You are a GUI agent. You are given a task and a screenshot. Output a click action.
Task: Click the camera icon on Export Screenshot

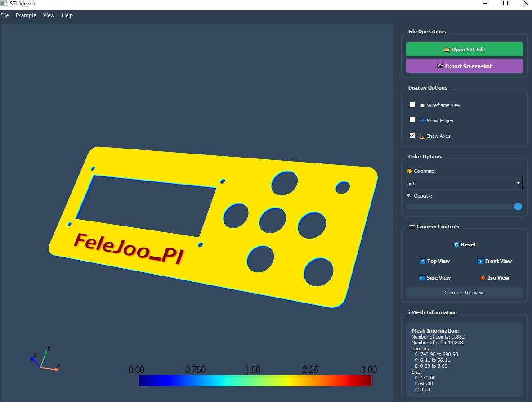(x=440, y=66)
